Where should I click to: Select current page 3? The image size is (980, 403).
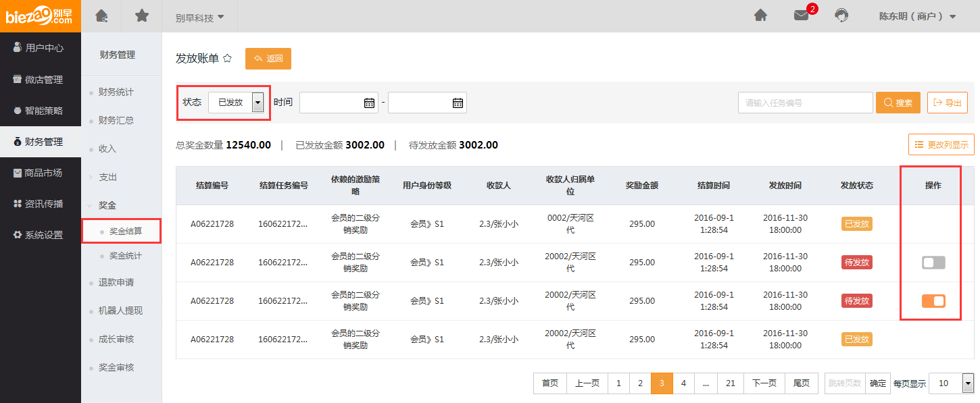click(x=662, y=383)
